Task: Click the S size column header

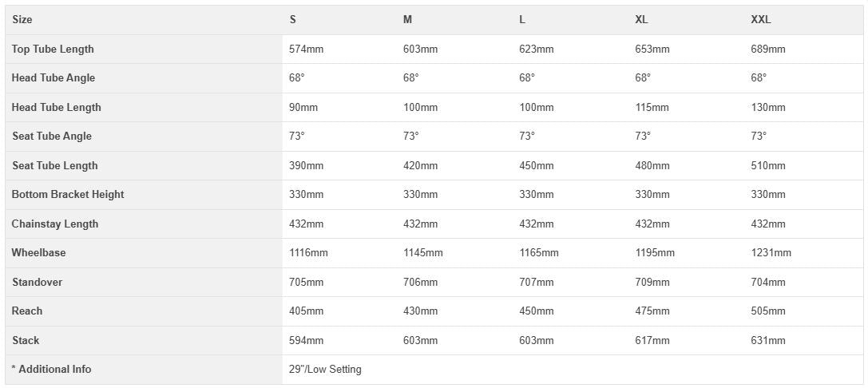Action: (293, 20)
